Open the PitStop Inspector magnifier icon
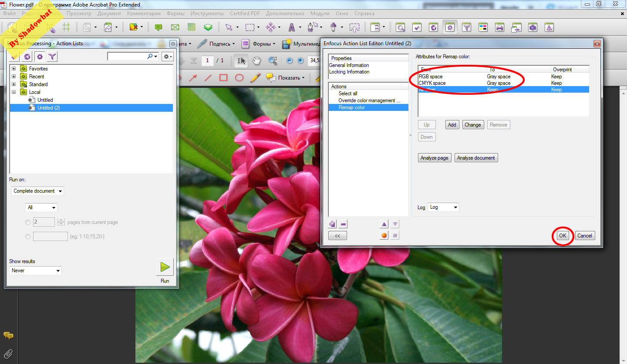 pos(401,27)
